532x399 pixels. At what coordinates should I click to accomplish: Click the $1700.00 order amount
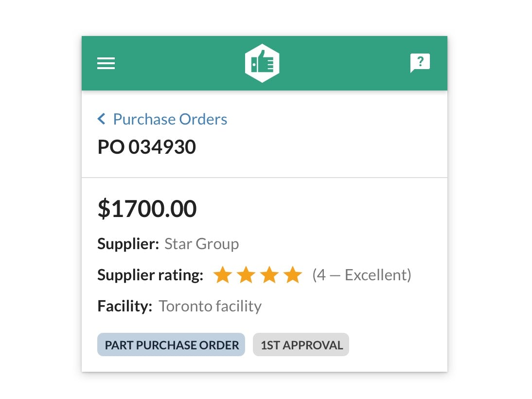(147, 209)
